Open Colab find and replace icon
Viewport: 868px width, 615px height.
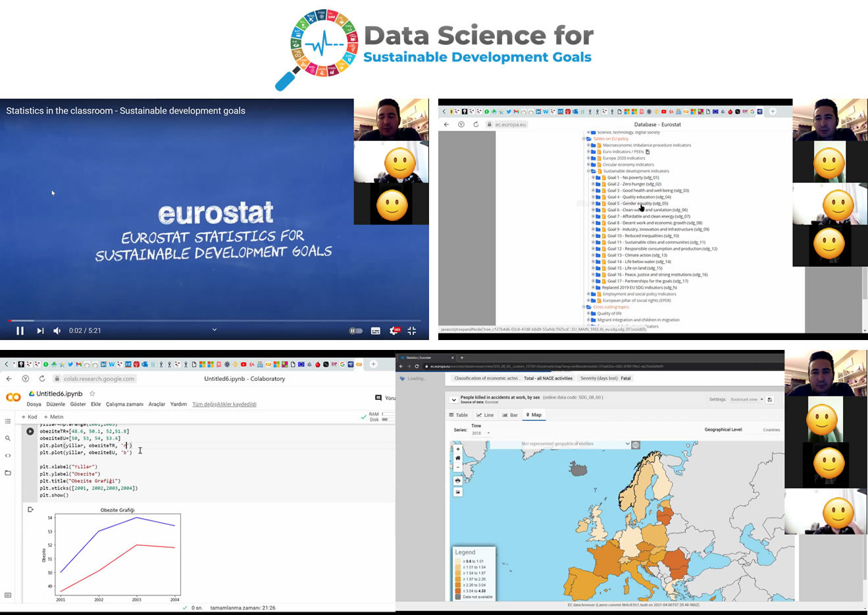coord(8,438)
